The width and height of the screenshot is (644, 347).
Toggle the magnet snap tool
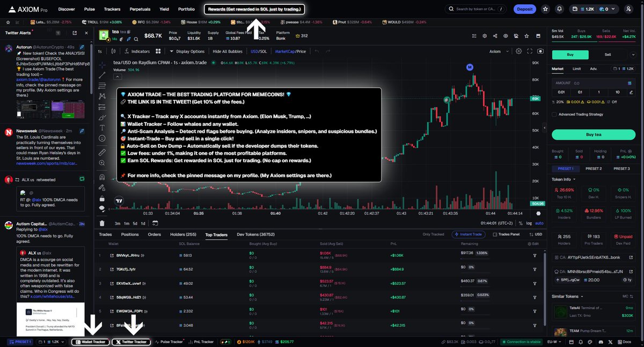click(102, 177)
